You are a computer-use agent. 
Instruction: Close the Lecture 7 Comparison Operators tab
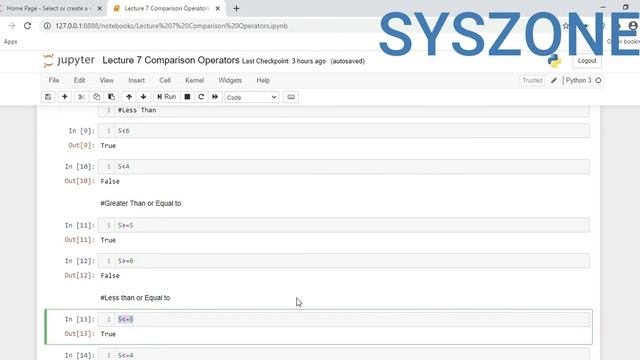(x=218, y=8)
